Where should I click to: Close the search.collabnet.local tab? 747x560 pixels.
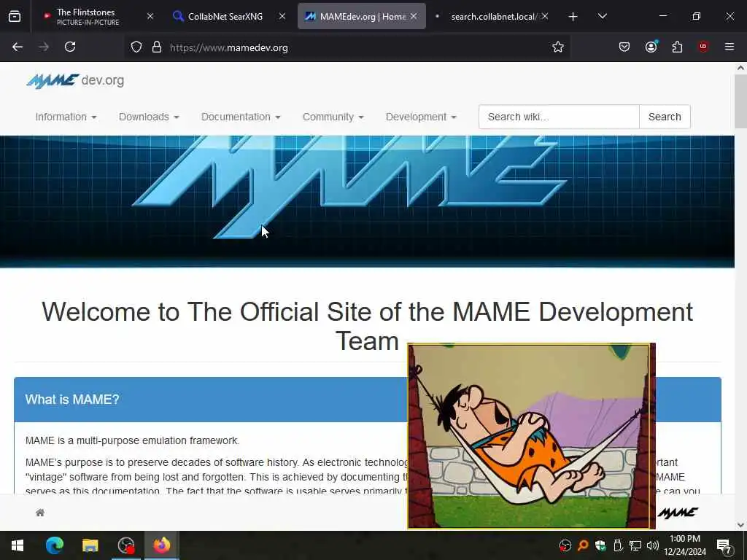pyautogui.click(x=545, y=16)
